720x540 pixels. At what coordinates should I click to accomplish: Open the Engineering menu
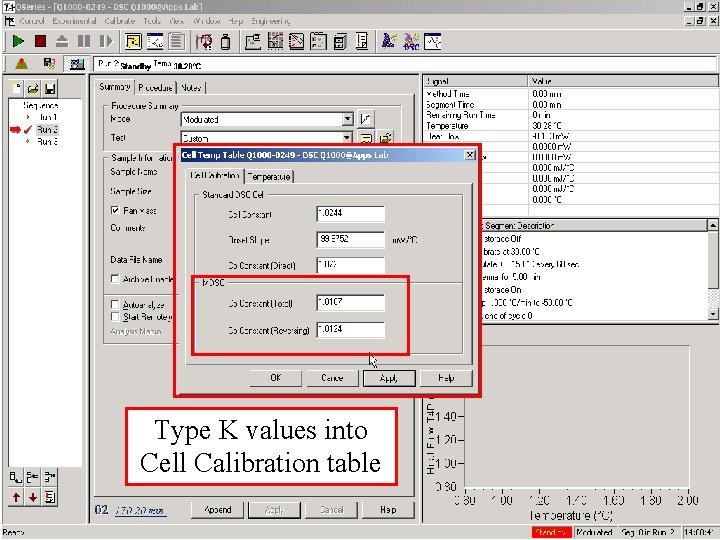coord(270,21)
